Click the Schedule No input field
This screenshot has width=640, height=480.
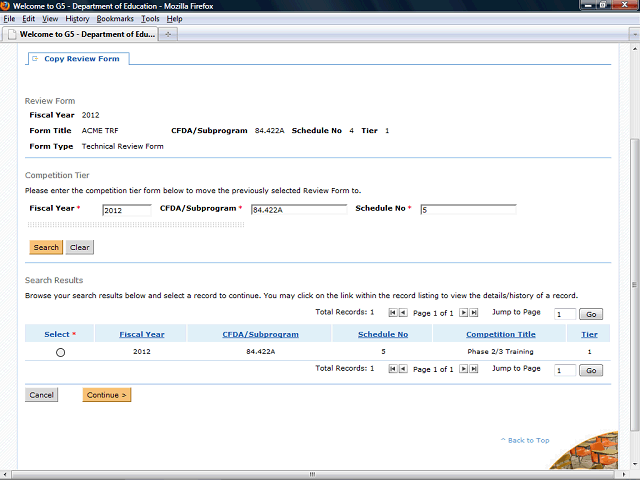468,210
